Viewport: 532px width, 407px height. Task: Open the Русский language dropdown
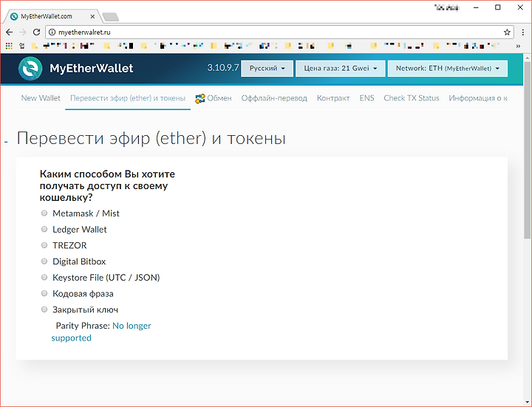tap(267, 68)
